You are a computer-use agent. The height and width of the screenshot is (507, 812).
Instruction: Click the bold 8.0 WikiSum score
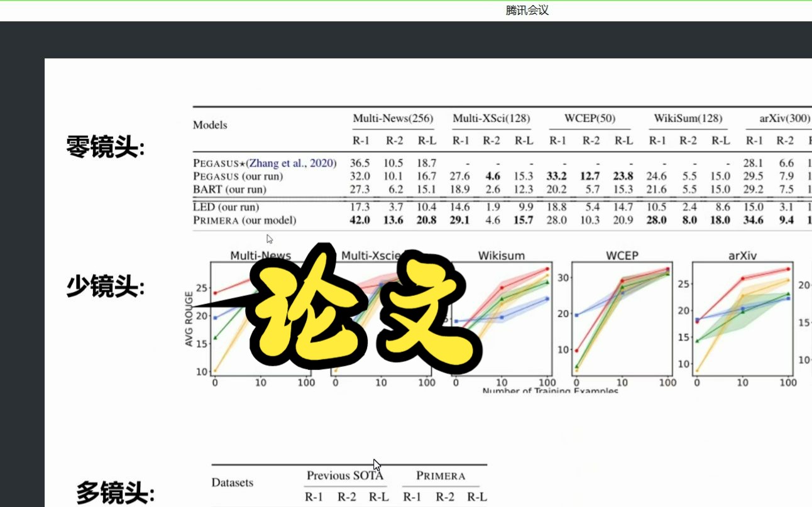(689, 220)
